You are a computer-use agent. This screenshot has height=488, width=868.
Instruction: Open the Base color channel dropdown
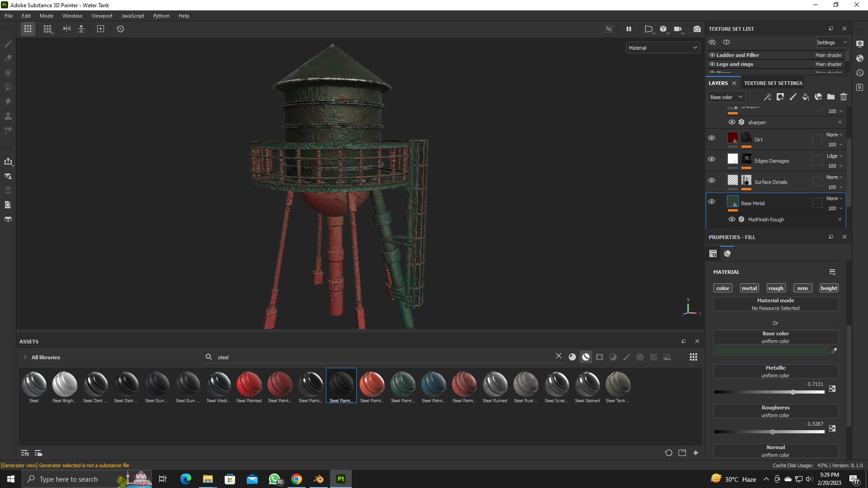tap(726, 97)
